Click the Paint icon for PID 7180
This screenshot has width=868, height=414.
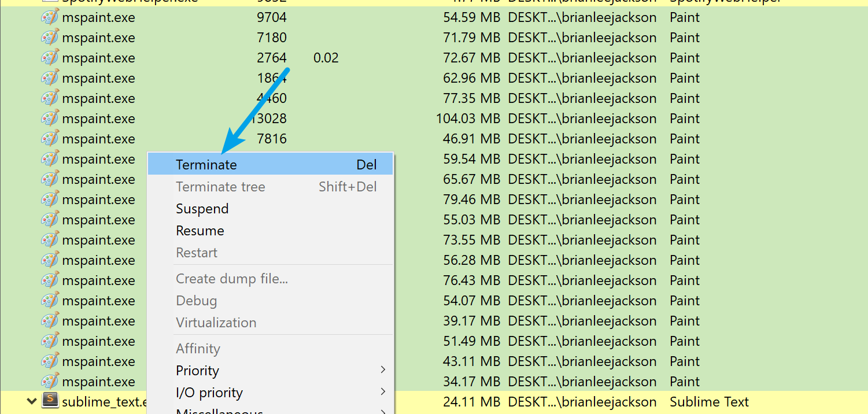tap(50, 38)
